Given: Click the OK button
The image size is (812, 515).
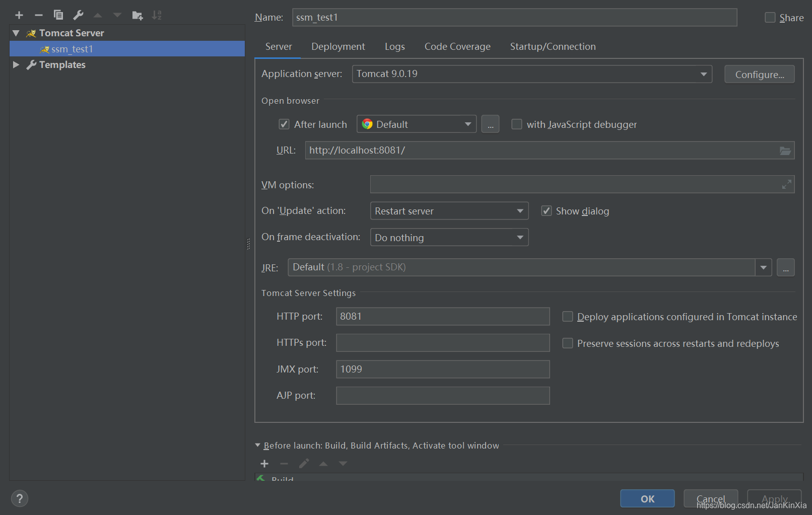Looking at the screenshot, I should pos(647,498).
